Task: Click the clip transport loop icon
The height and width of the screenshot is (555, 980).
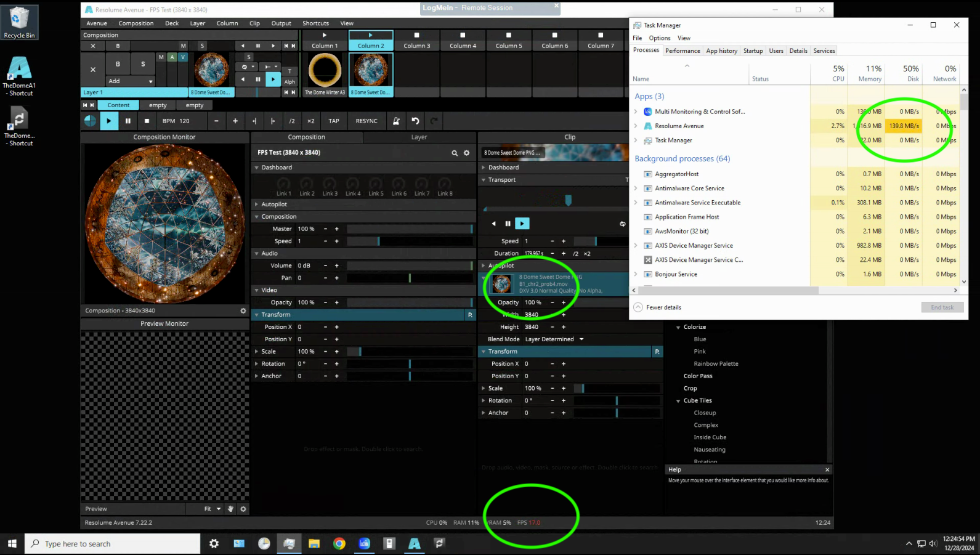Action: tap(622, 224)
